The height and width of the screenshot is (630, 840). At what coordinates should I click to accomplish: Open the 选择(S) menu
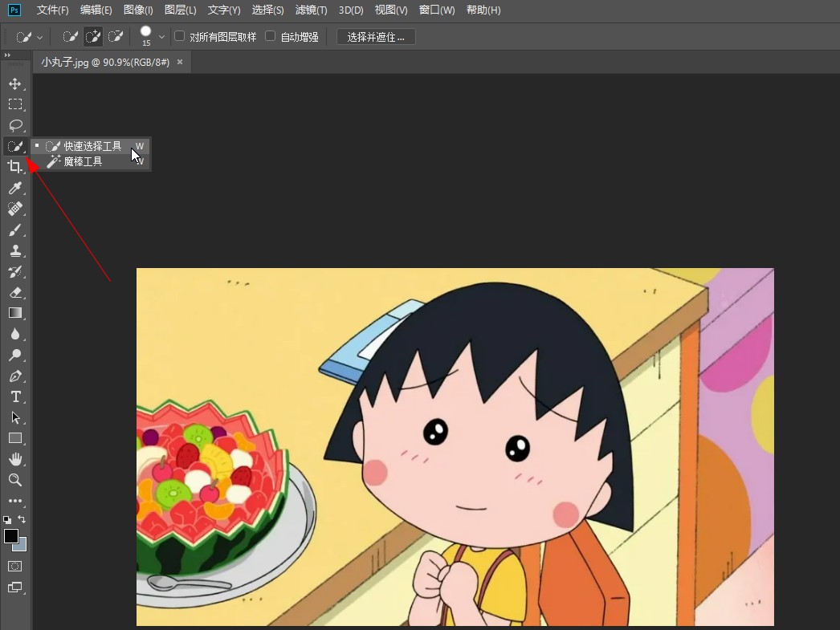[x=268, y=10]
